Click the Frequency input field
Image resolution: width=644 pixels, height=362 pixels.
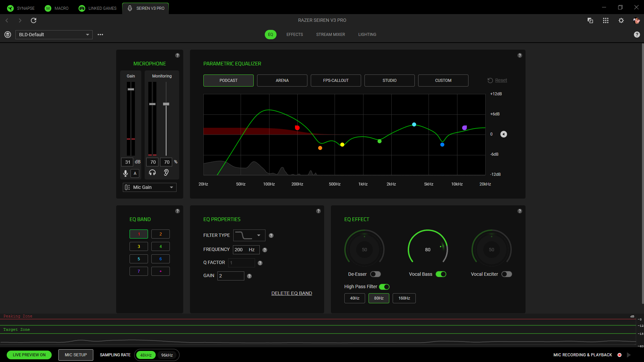[x=246, y=250]
